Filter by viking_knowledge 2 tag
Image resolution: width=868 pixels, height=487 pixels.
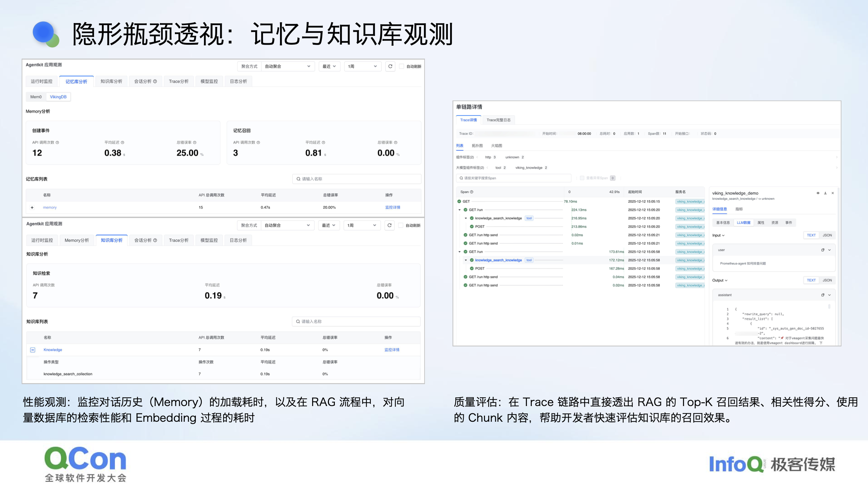coord(531,168)
